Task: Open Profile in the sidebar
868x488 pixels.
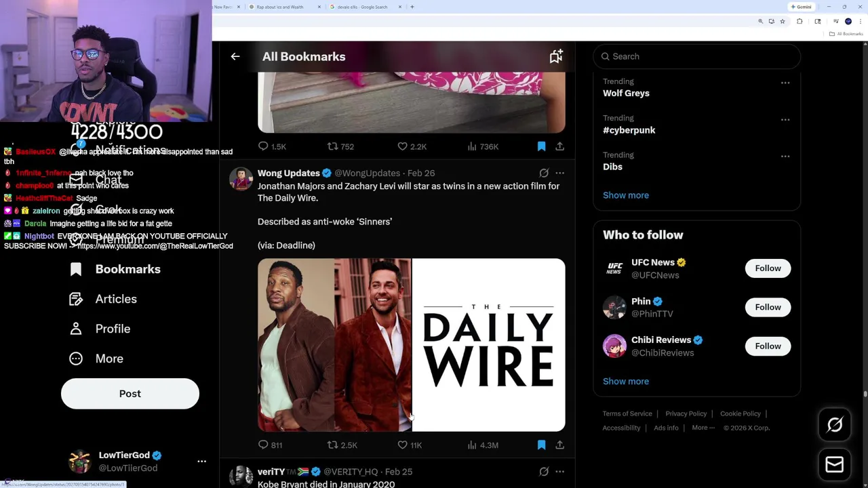Action: (100, 329)
